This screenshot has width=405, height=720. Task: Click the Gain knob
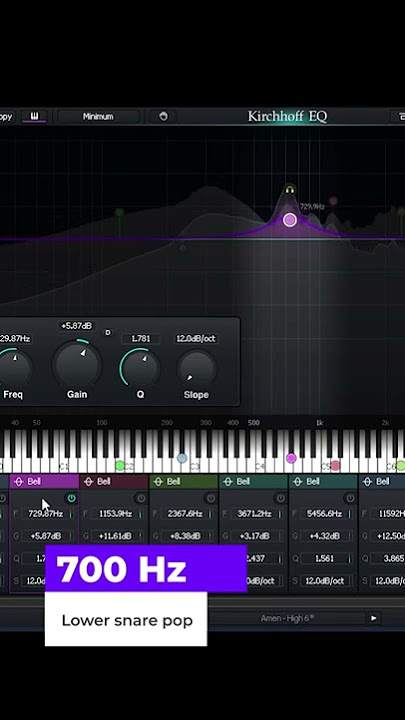[77, 365]
